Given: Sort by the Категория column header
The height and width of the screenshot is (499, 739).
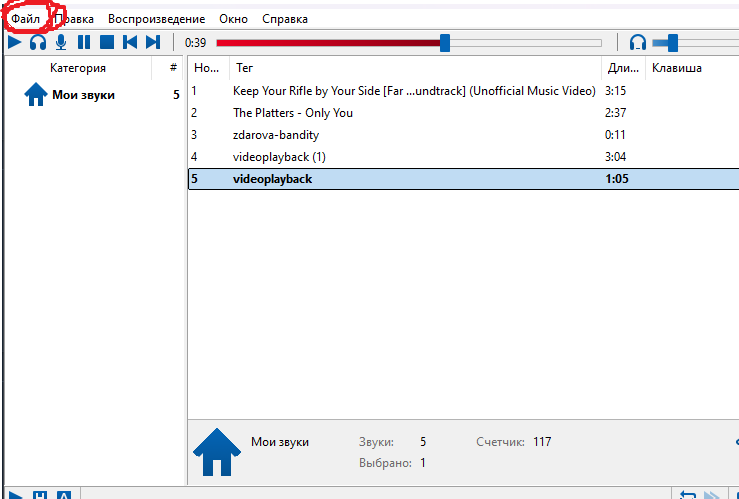Looking at the screenshot, I should pos(78,68).
